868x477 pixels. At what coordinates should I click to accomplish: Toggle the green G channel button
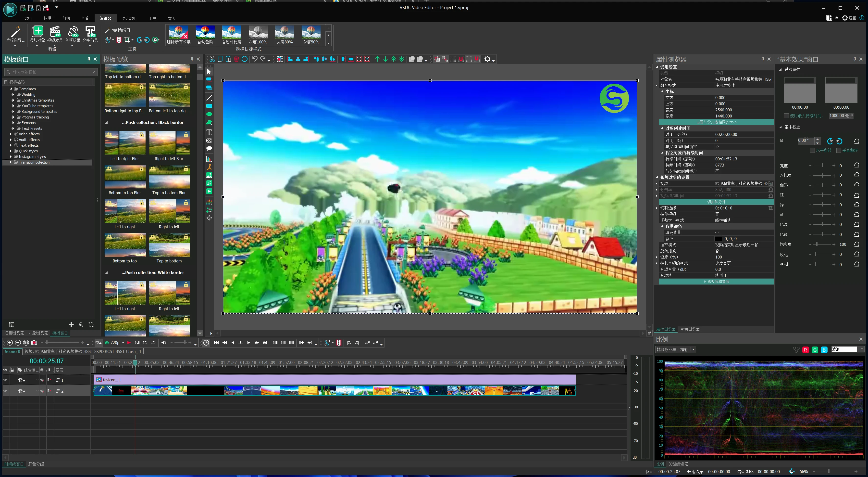click(x=815, y=349)
